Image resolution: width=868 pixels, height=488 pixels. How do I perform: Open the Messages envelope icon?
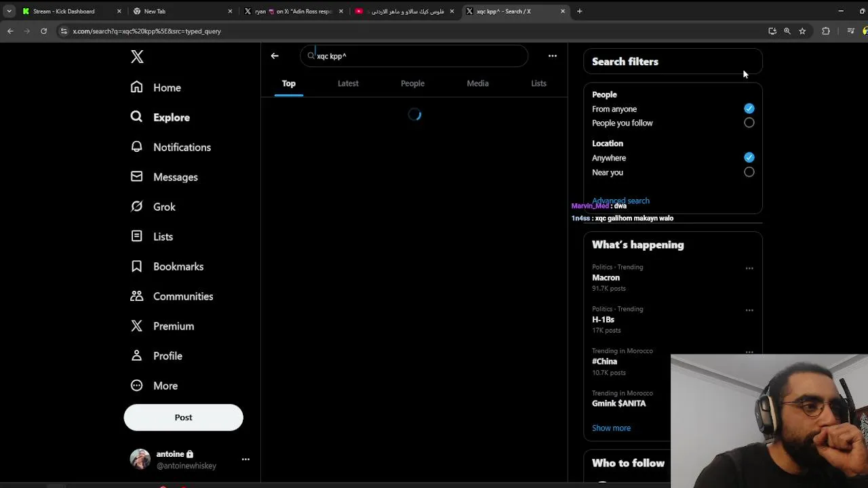coord(137,177)
